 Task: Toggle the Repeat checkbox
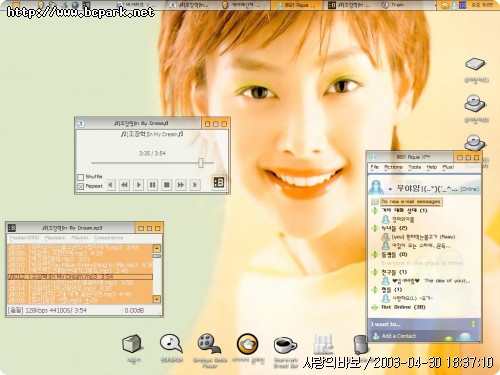[80, 186]
